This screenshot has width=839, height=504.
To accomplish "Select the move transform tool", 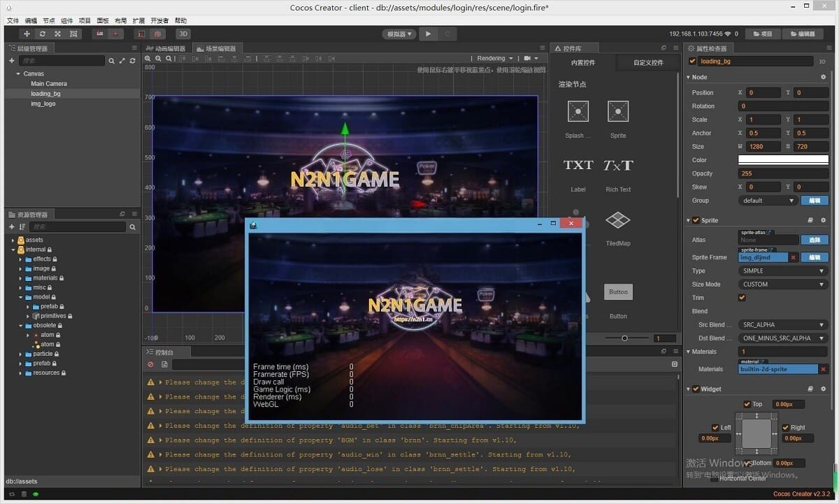I will 27,34.
